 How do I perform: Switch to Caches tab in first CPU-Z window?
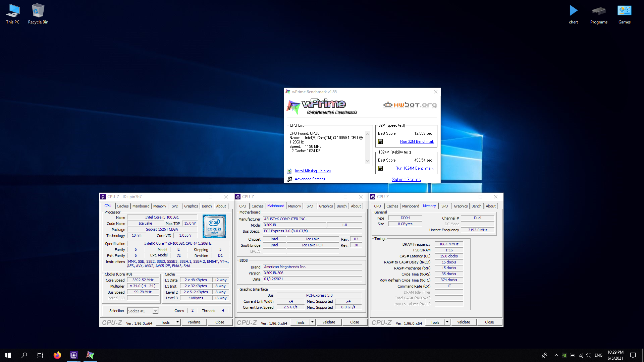(x=123, y=206)
